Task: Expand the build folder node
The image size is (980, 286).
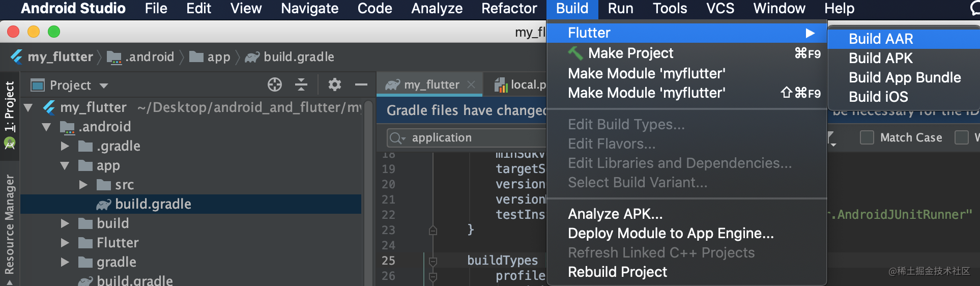Action: [x=65, y=223]
